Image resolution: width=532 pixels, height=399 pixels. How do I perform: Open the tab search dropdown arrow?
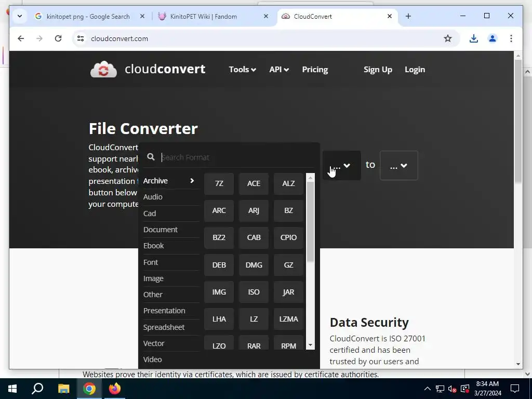tap(20, 16)
